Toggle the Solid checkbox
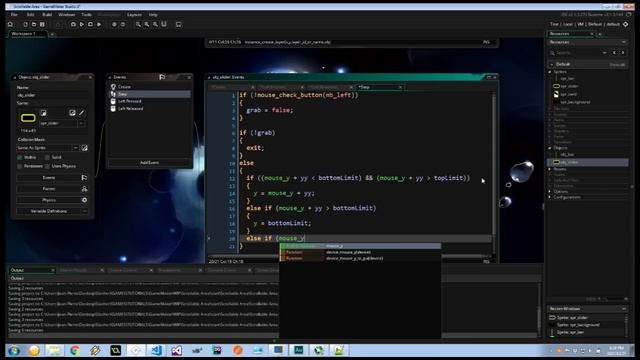The width and height of the screenshot is (640, 360). pos(47,157)
